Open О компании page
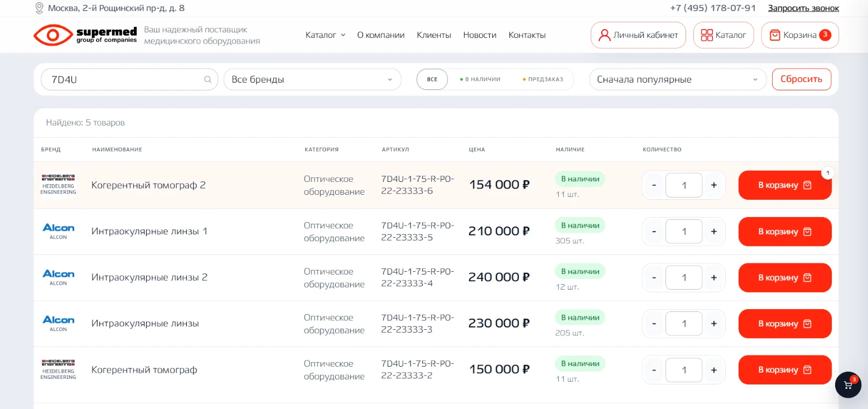 pos(381,35)
